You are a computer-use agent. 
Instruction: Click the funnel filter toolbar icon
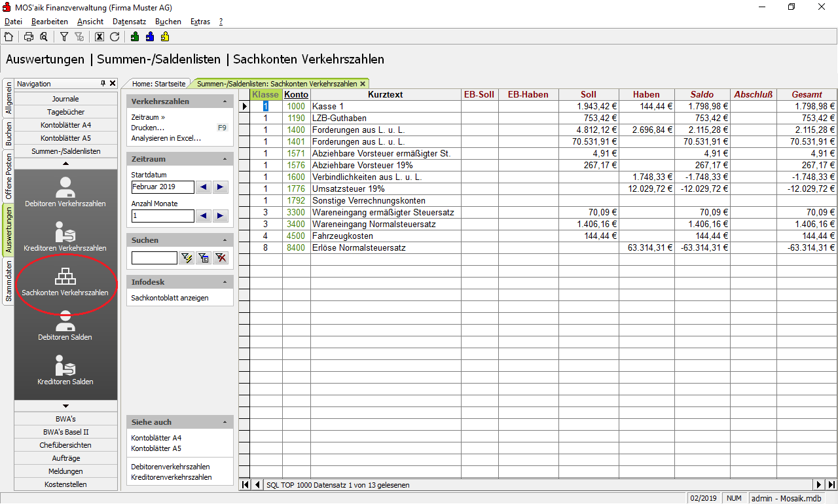[x=64, y=37]
